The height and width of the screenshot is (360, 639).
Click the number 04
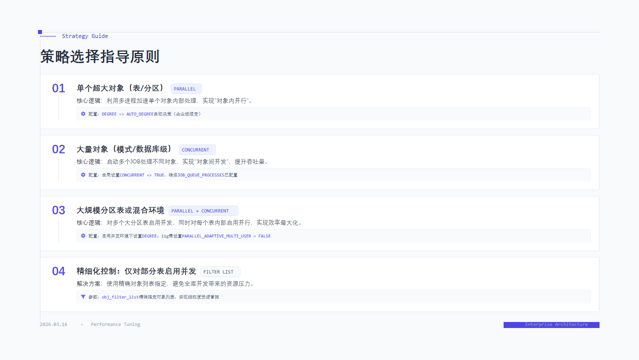[58, 271]
